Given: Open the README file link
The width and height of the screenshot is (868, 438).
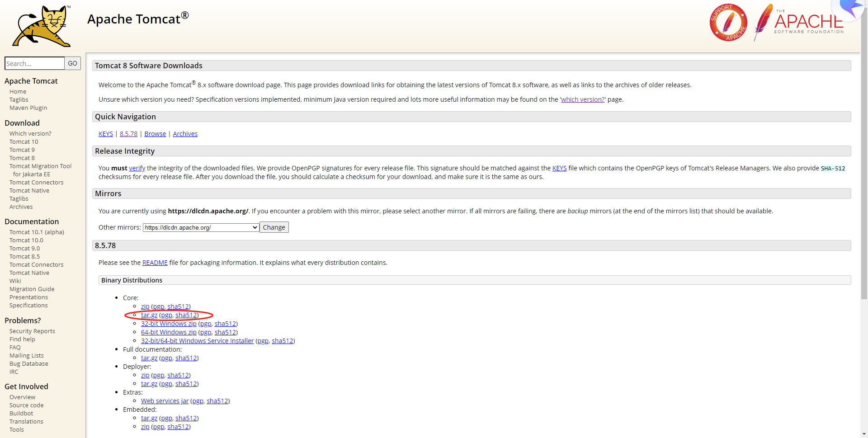Looking at the screenshot, I should pyautogui.click(x=155, y=263).
